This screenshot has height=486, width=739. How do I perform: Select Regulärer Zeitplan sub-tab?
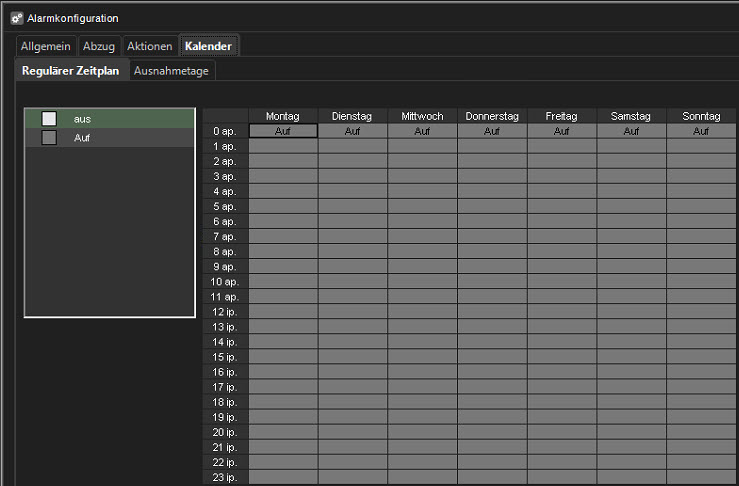point(70,71)
